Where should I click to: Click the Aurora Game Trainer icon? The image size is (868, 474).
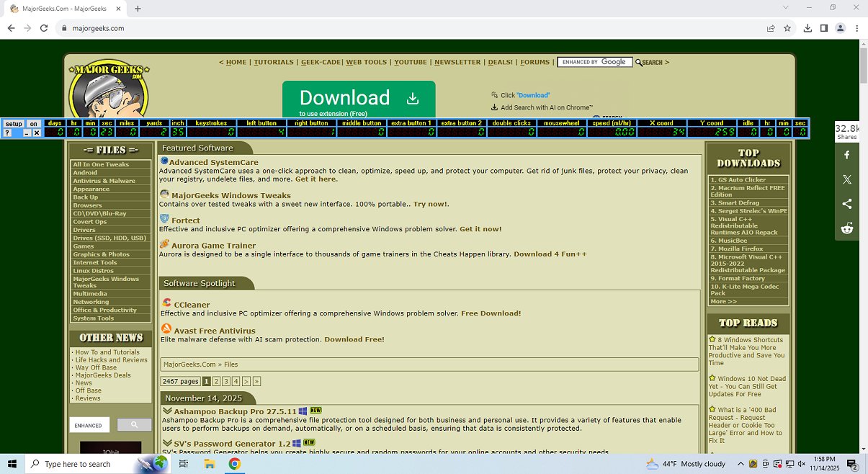(164, 244)
